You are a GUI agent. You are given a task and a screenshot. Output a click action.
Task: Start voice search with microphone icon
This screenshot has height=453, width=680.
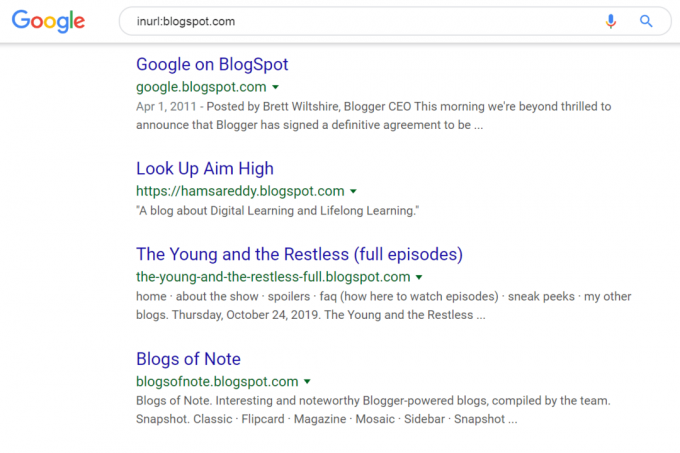tap(611, 21)
